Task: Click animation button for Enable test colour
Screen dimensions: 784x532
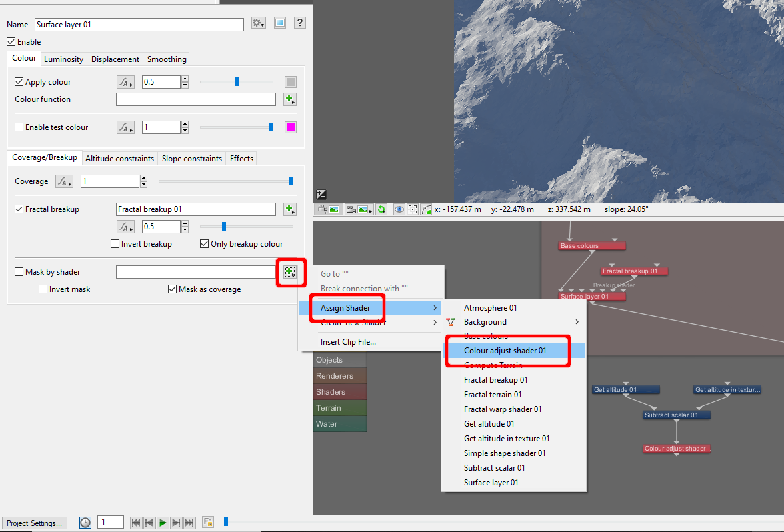Action: coord(125,127)
